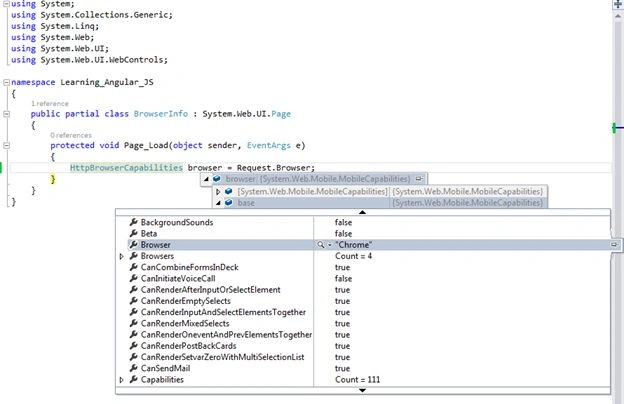Expand the Browsers collection row
624x404 pixels.
tap(122, 256)
